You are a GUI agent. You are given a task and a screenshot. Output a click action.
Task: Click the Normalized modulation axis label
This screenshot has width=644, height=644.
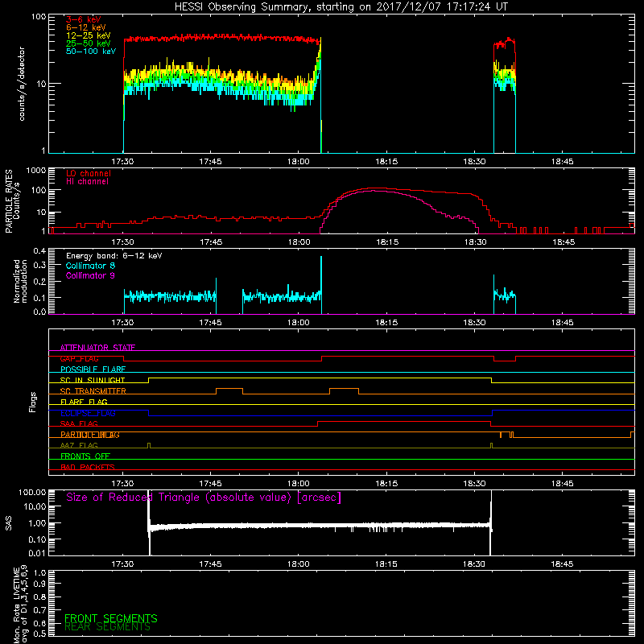[x=20, y=281]
